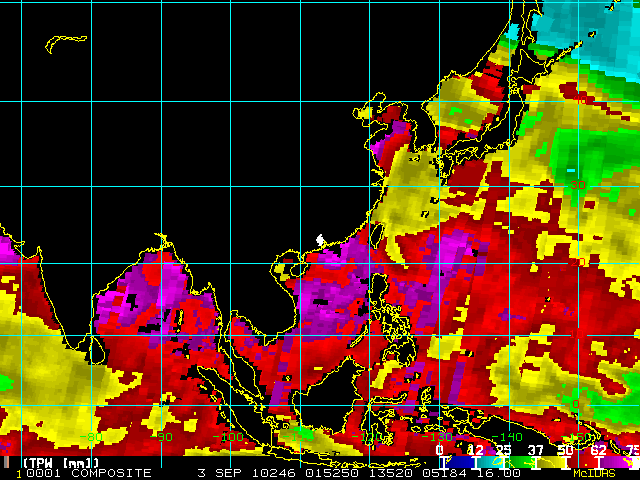Click the purple 62–75 mm color bar segment
The image size is (640, 480).
coord(616,462)
